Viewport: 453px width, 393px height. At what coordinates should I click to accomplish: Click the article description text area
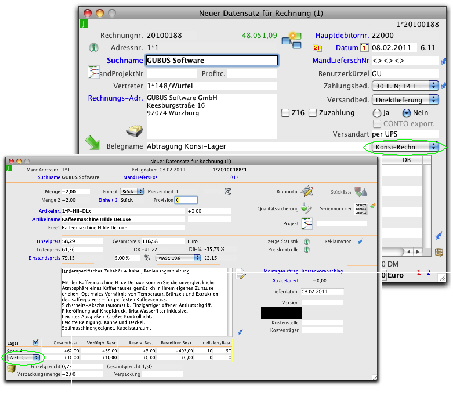click(x=144, y=302)
